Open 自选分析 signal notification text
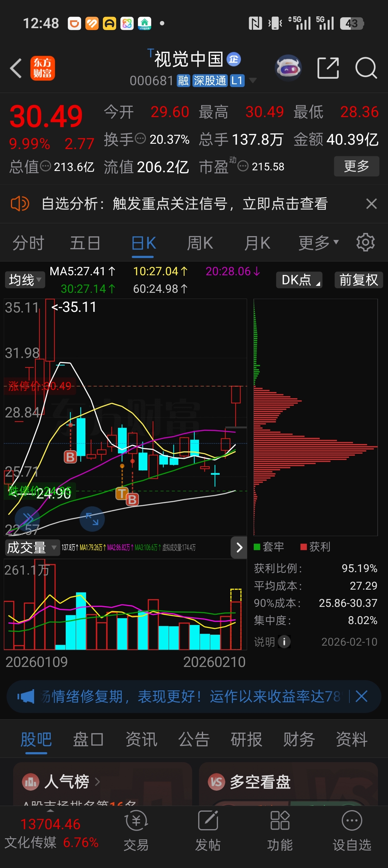The image size is (388, 868). pyautogui.click(x=184, y=204)
